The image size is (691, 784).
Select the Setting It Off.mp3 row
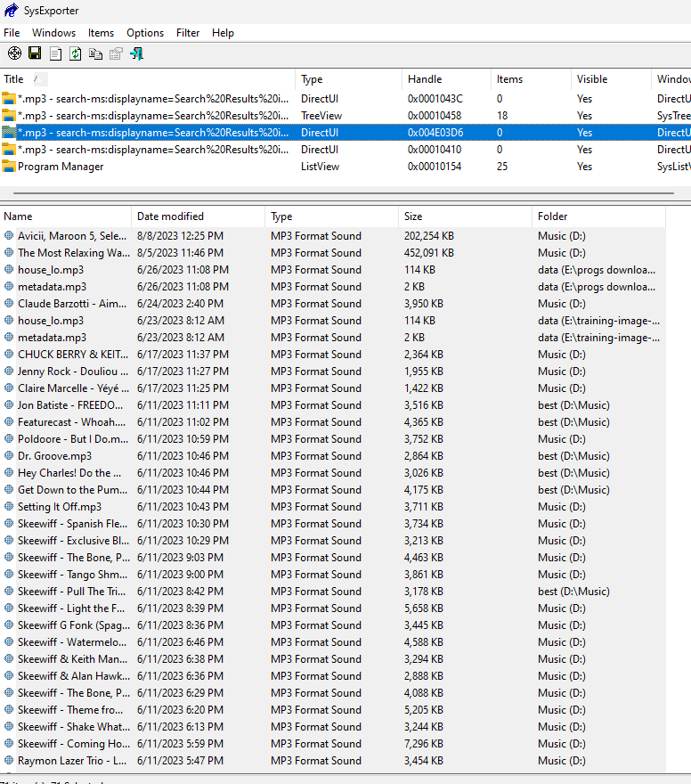point(60,507)
